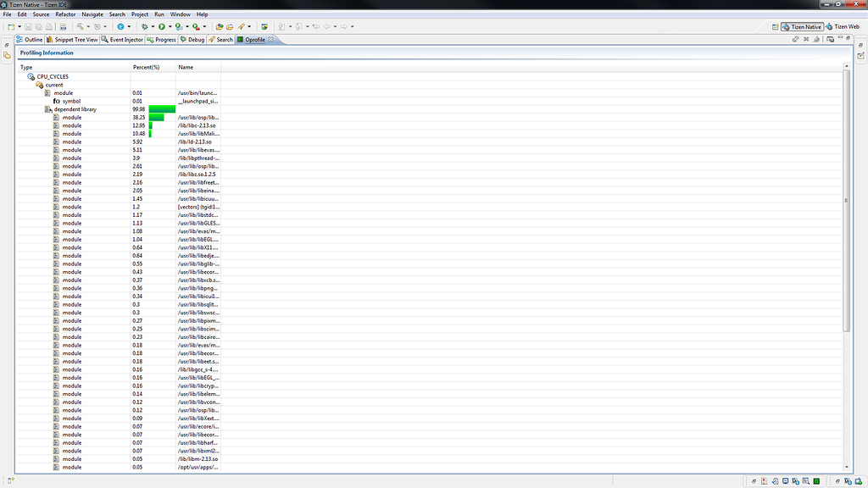Select the __launchpad symbol row

pyautogui.click(x=119, y=102)
